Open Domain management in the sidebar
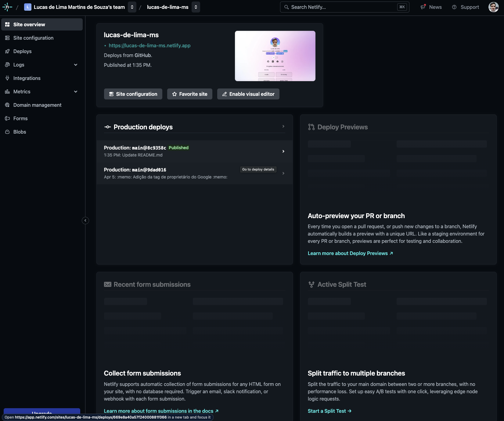This screenshot has height=421, width=504. click(x=42, y=105)
